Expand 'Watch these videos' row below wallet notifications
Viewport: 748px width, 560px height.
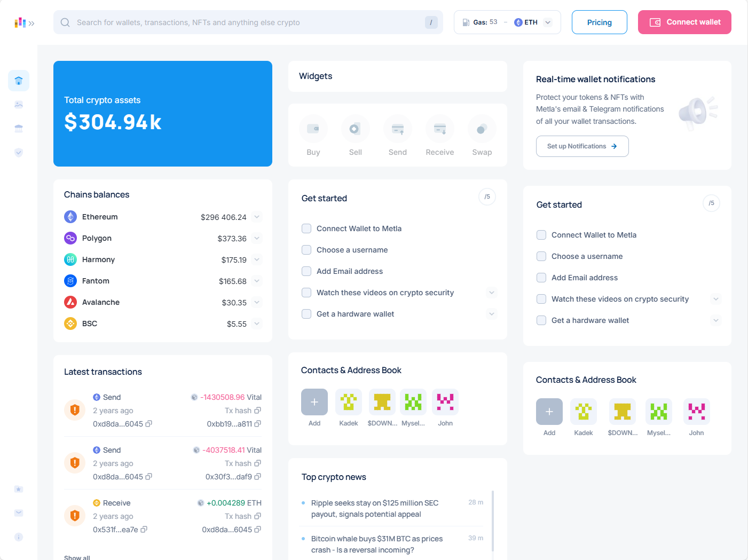(716, 299)
